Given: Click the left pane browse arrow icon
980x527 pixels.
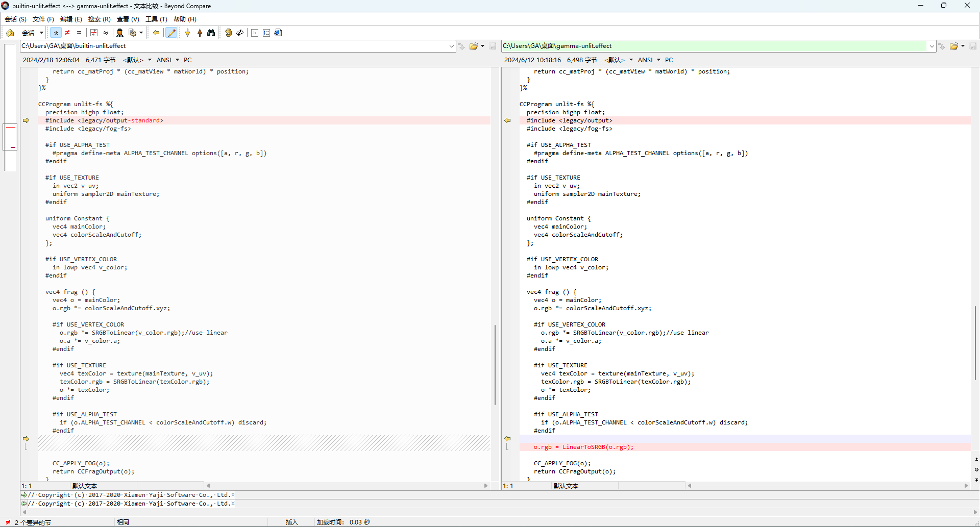Looking at the screenshot, I should [461, 46].
